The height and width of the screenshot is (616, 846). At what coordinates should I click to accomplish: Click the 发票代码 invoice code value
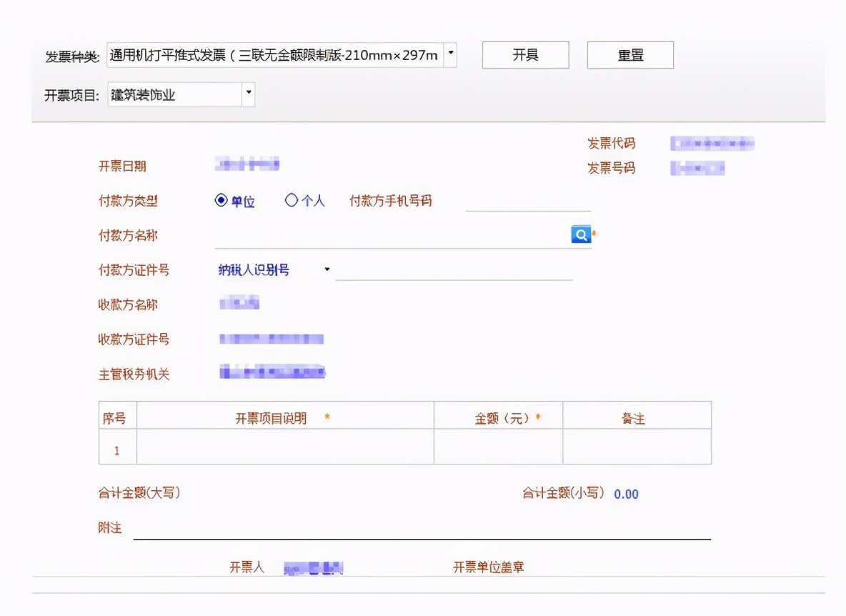[x=712, y=143]
